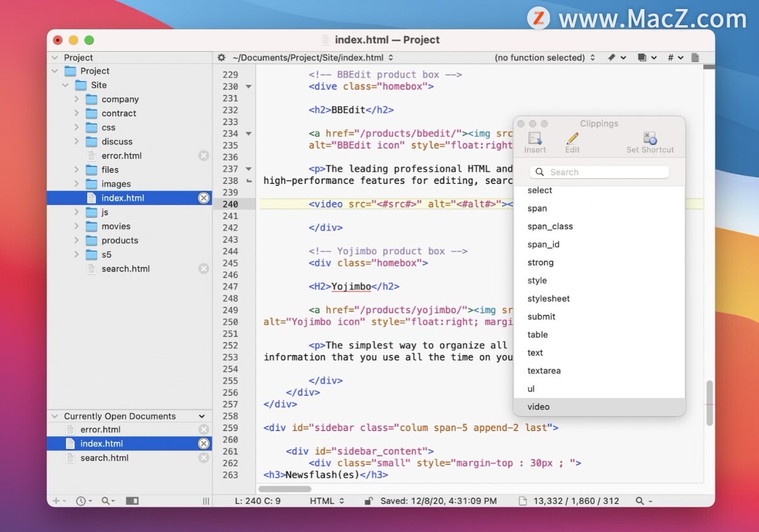Expand the movies folder
This screenshot has height=532, width=759.
[x=76, y=226]
